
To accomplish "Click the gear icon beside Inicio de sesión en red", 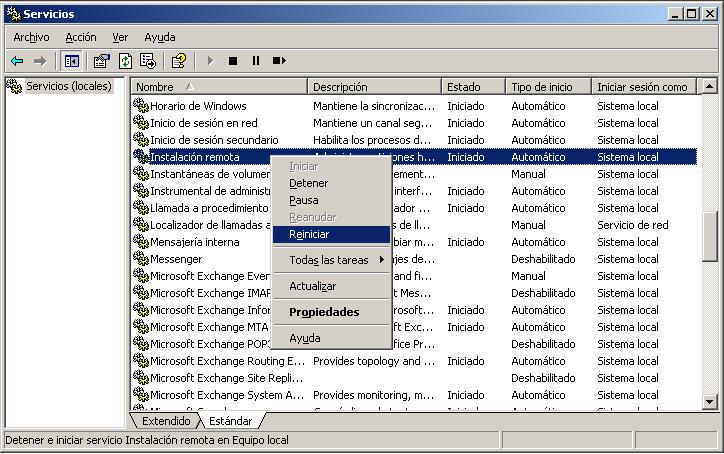I will [x=140, y=122].
